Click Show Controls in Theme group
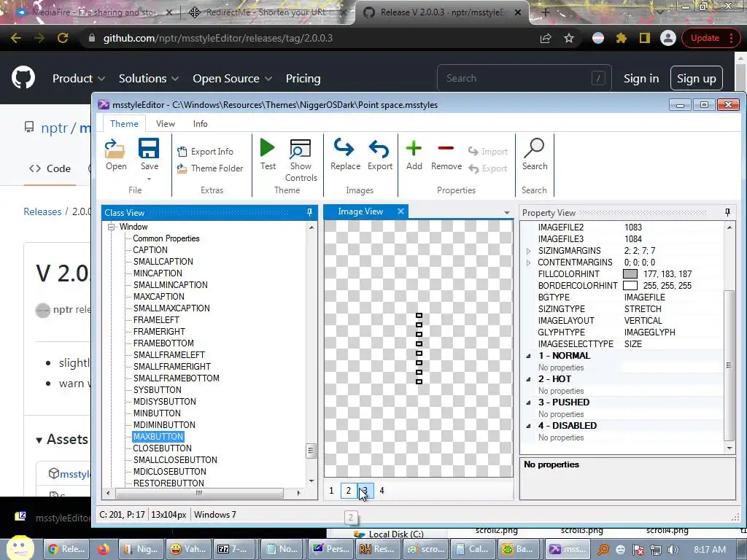The height and width of the screenshot is (560, 747). point(301,160)
